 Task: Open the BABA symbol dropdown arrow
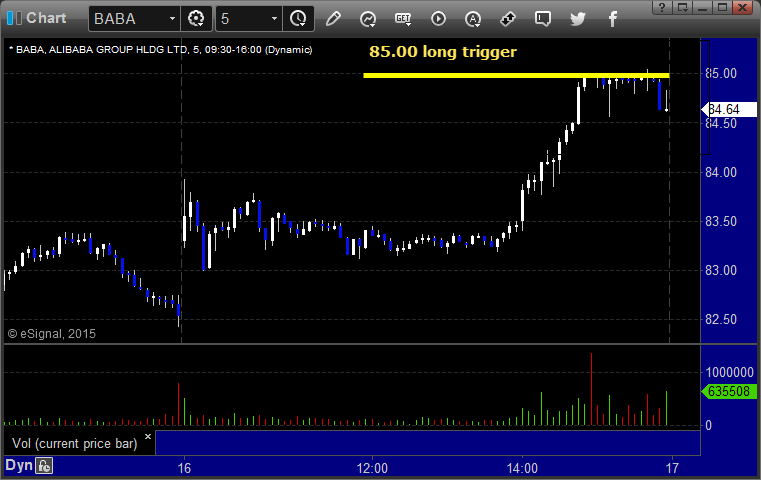(x=172, y=19)
